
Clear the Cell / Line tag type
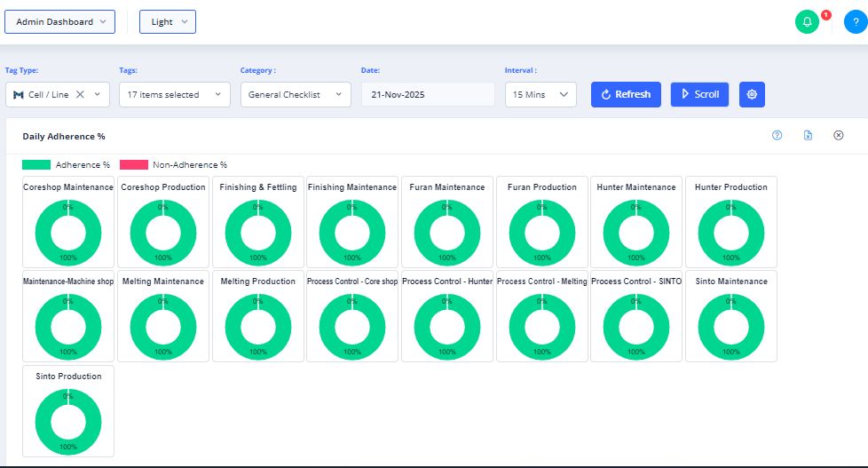(80, 94)
